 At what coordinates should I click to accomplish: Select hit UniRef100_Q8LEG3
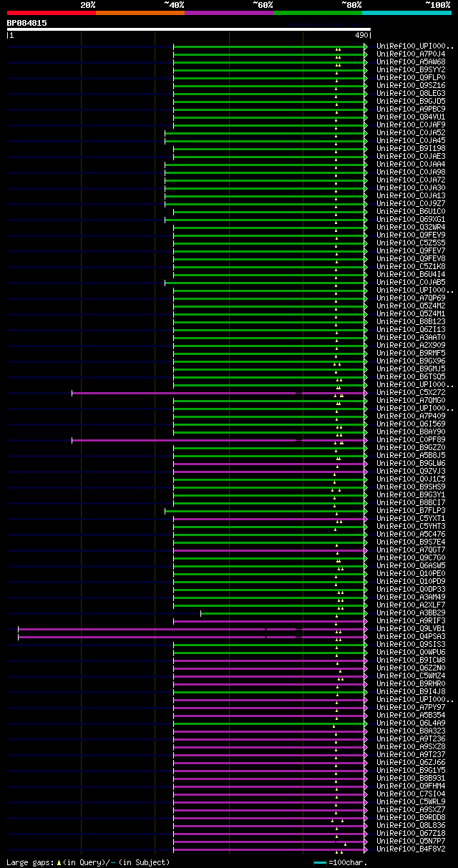[x=411, y=93]
